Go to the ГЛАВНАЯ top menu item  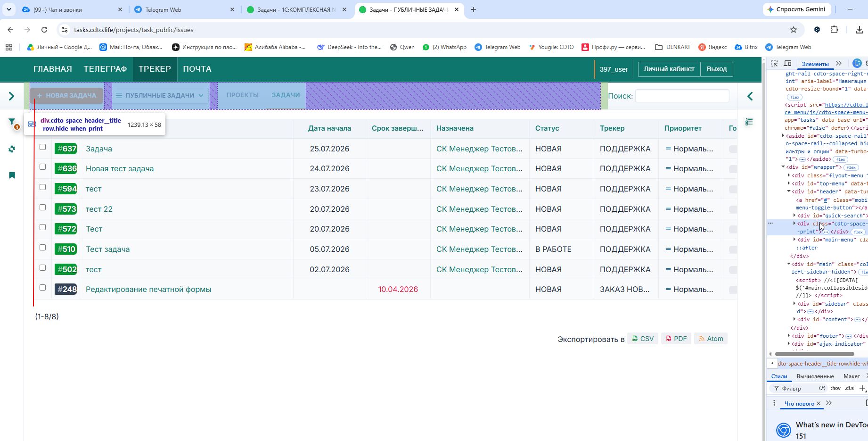(53, 69)
